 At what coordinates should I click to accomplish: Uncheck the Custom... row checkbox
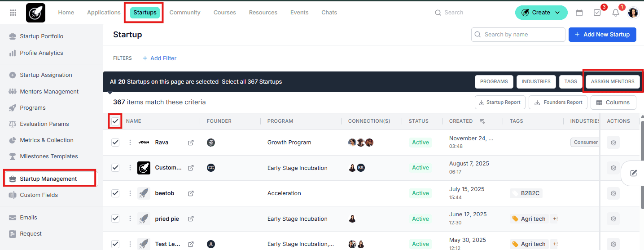pyautogui.click(x=115, y=168)
